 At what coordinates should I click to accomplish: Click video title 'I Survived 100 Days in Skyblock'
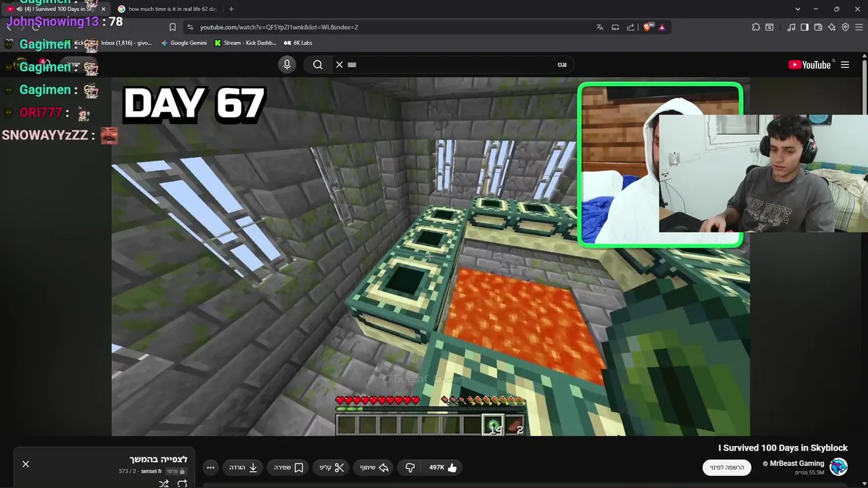(x=783, y=448)
